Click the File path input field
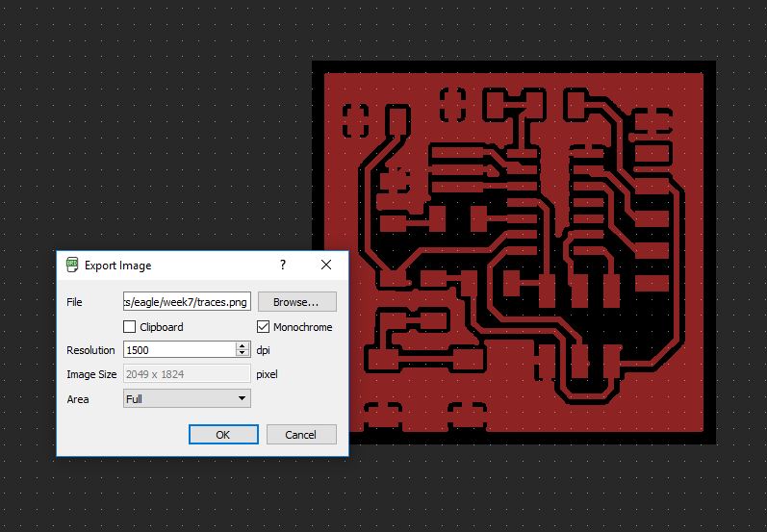Viewport: 767px width, 532px height. [x=187, y=302]
